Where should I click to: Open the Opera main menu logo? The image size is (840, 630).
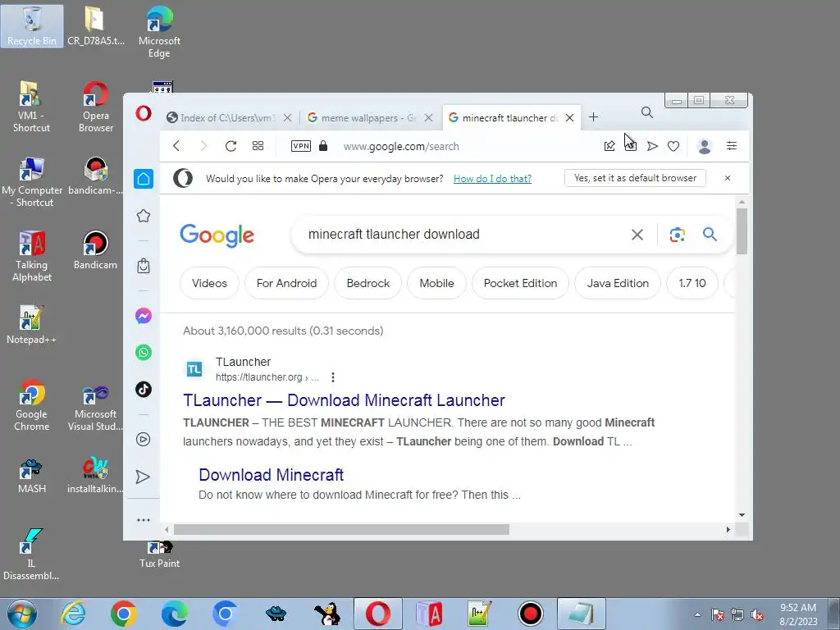[x=144, y=113]
